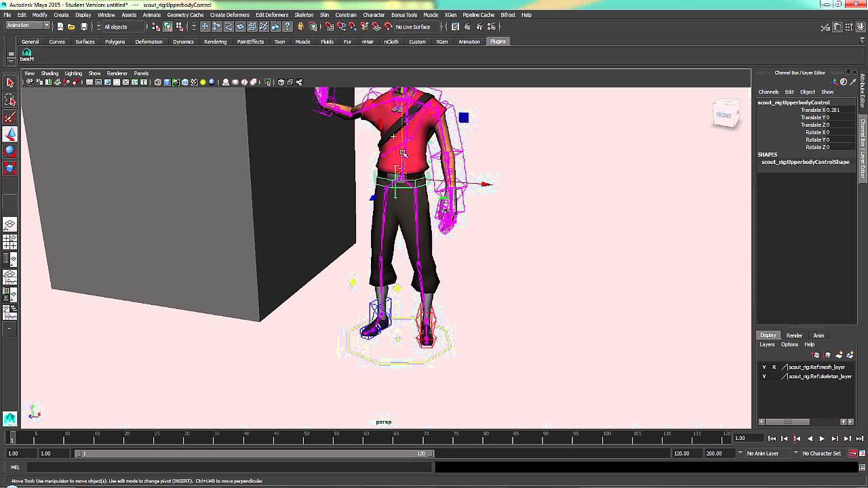This screenshot has width=868, height=488.
Task: Choose the Lasso select tool
Action: tap(10, 100)
